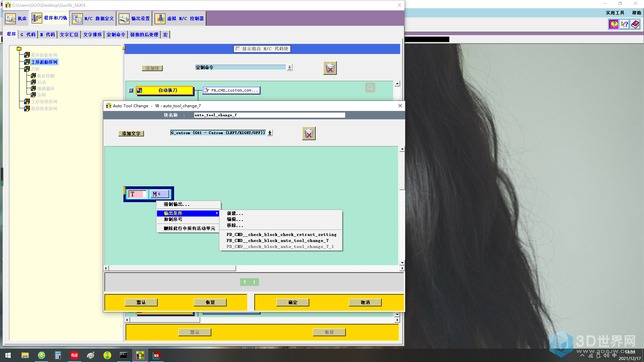Toggle the 显示组合 N/C 代码块 checkbox
Image resolution: width=644 pixels, height=362 pixels.
(x=238, y=49)
